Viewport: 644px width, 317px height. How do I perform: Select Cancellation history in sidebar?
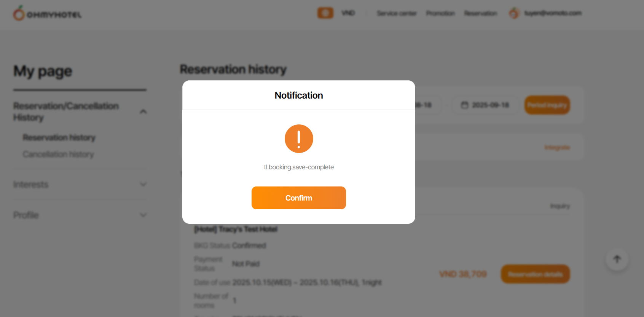point(58,154)
